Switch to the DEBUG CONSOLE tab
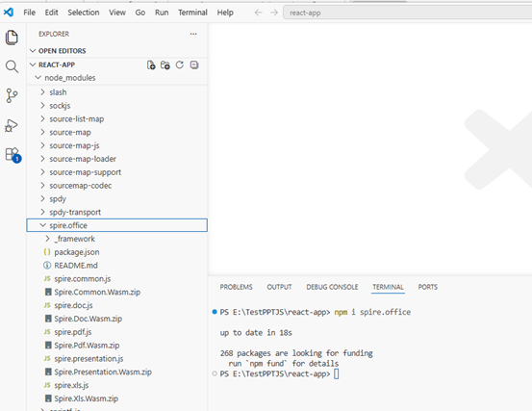This screenshot has height=411, width=532. pos(332,287)
